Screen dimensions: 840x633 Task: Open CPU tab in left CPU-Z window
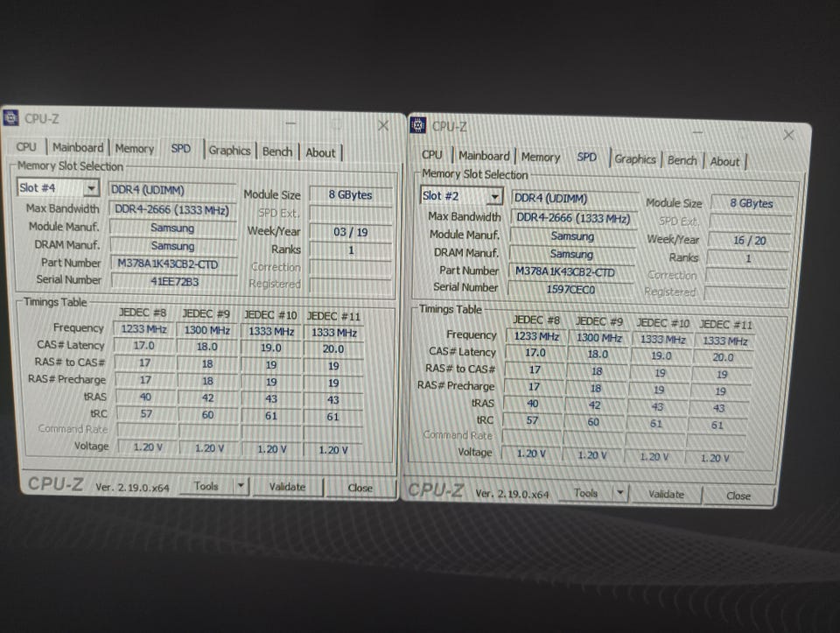pyautogui.click(x=26, y=147)
